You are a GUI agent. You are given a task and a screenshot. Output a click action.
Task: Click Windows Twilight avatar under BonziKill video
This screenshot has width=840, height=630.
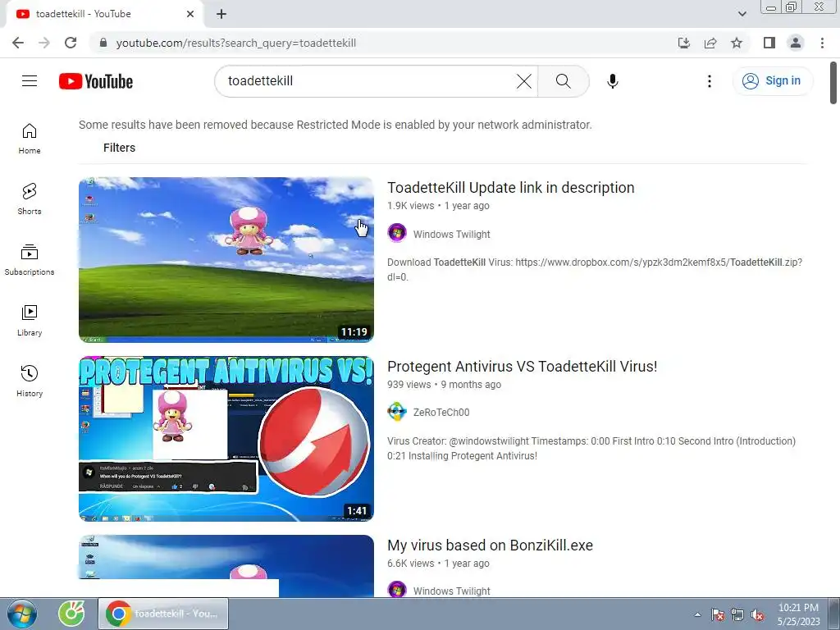pos(397,589)
